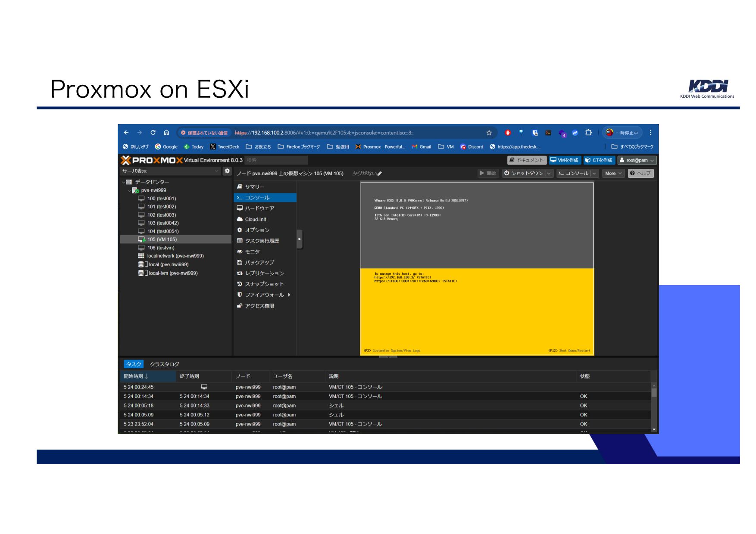Open the More dropdown menu
The image size is (756, 534).
(613, 173)
